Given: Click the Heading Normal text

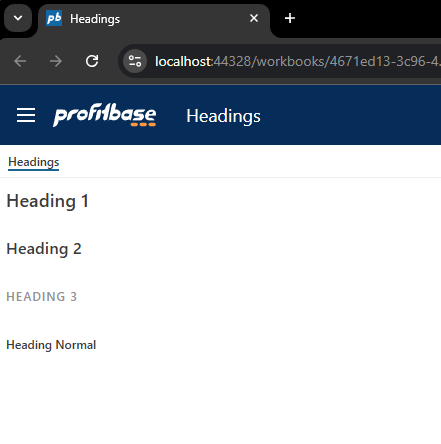Looking at the screenshot, I should (x=51, y=345).
